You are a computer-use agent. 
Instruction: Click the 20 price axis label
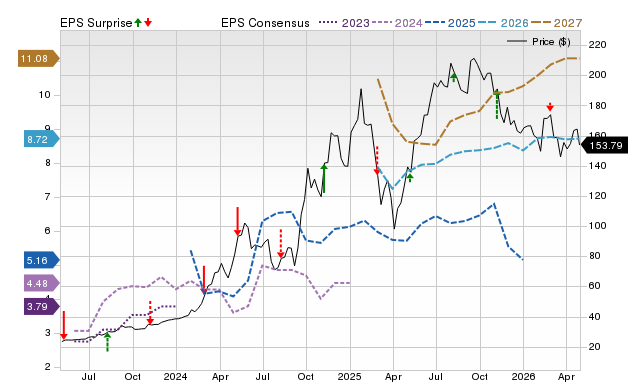594,346
